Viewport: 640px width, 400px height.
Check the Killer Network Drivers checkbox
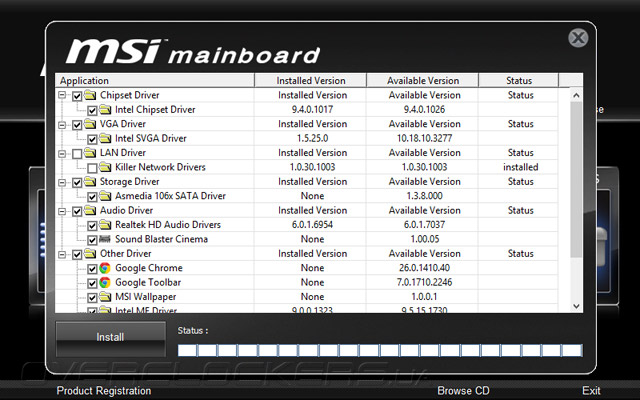tap(92, 168)
